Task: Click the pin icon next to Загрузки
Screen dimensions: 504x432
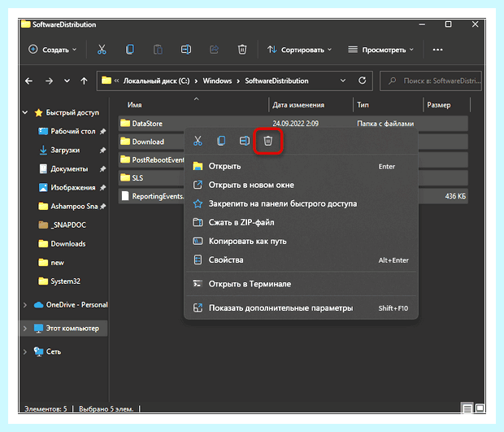Action: (102, 151)
